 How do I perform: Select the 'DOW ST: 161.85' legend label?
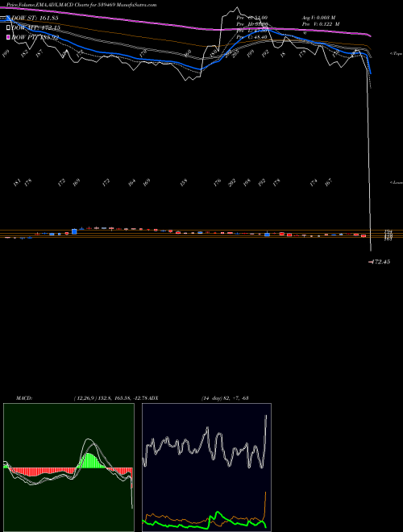35,18
